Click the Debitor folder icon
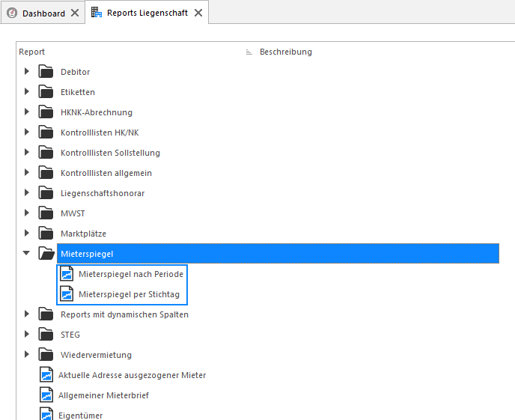 46,71
